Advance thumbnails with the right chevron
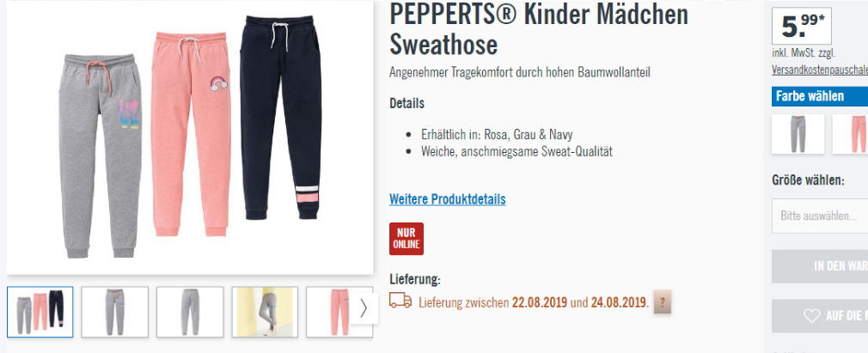Image resolution: width=868 pixels, height=353 pixels. pyautogui.click(x=364, y=308)
